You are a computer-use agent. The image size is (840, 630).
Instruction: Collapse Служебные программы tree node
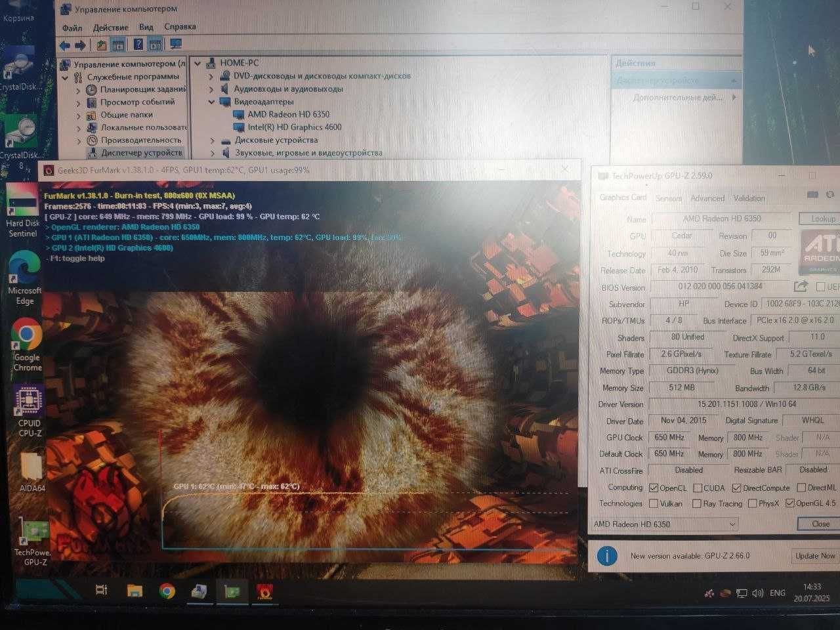pyautogui.click(x=65, y=77)
